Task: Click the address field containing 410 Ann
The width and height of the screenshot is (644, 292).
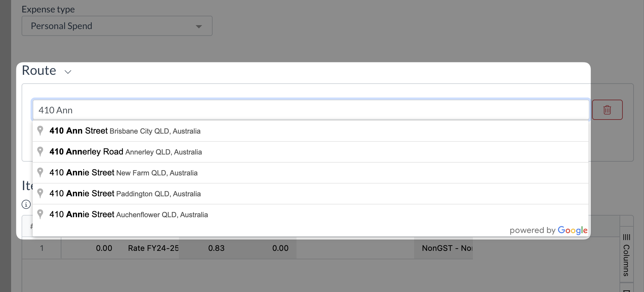Action: pos(311,110)
